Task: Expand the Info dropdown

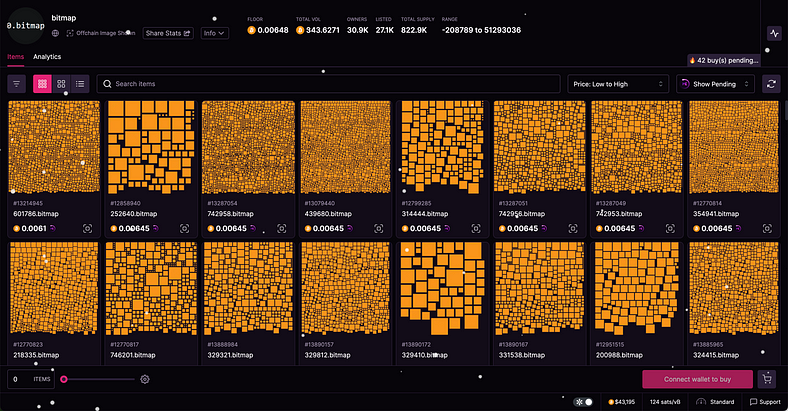Action: click(214, 33)
